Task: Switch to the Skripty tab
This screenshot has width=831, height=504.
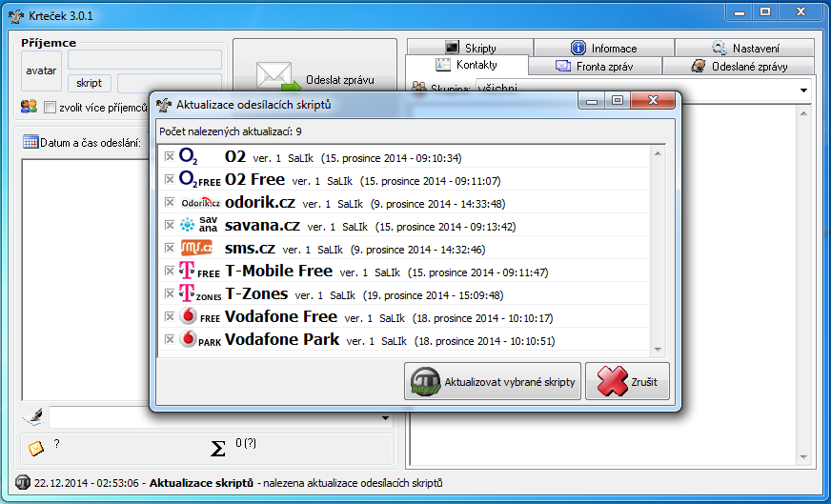Action: pos(470,48)
